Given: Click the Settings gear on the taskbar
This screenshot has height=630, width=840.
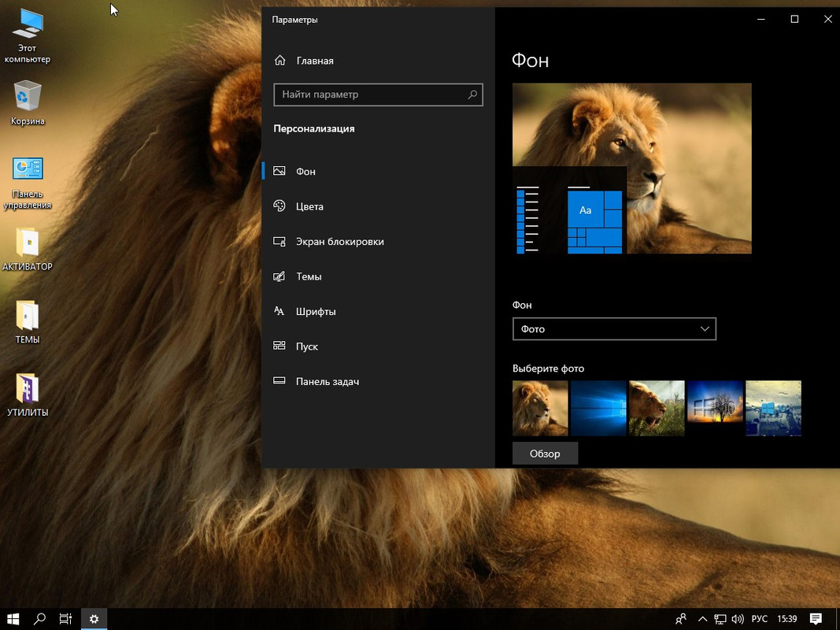Looking at the screenshot, I should (x=94, y=619).
